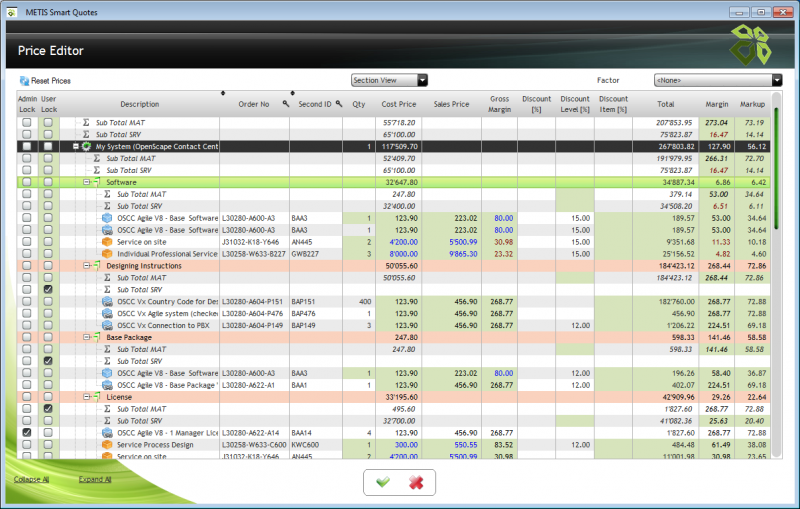Collapse the Software section
Screen dimensions: 800x509
(x=86, y=182)
